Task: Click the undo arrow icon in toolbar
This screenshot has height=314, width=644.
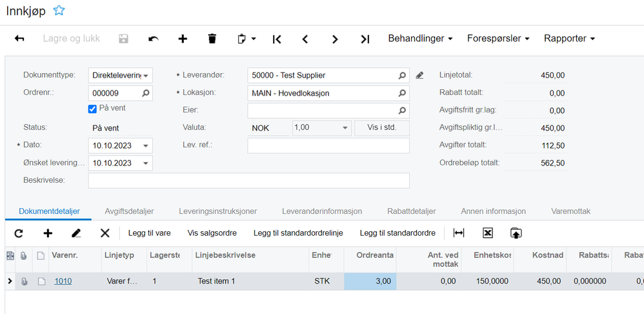Action: [x=154, y=39]
